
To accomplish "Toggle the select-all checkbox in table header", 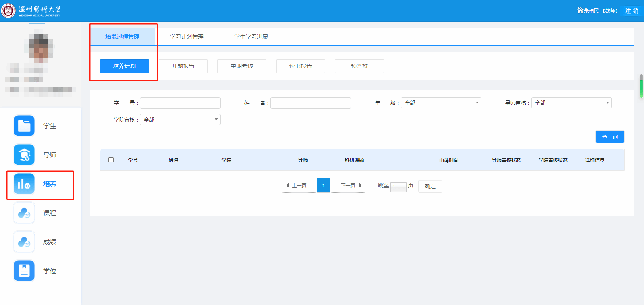I will [111, 160].
